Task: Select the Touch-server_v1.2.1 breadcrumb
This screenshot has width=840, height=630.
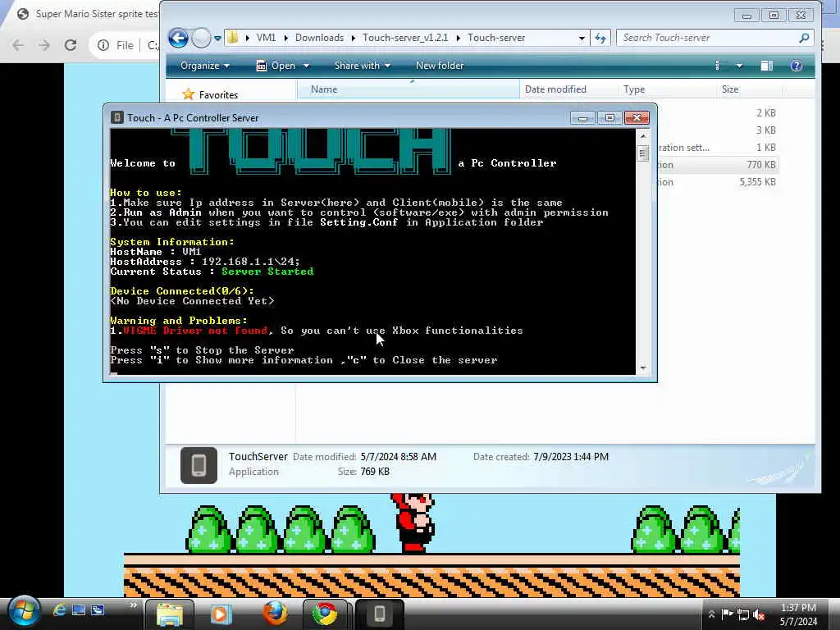Action: coord(405,38)
